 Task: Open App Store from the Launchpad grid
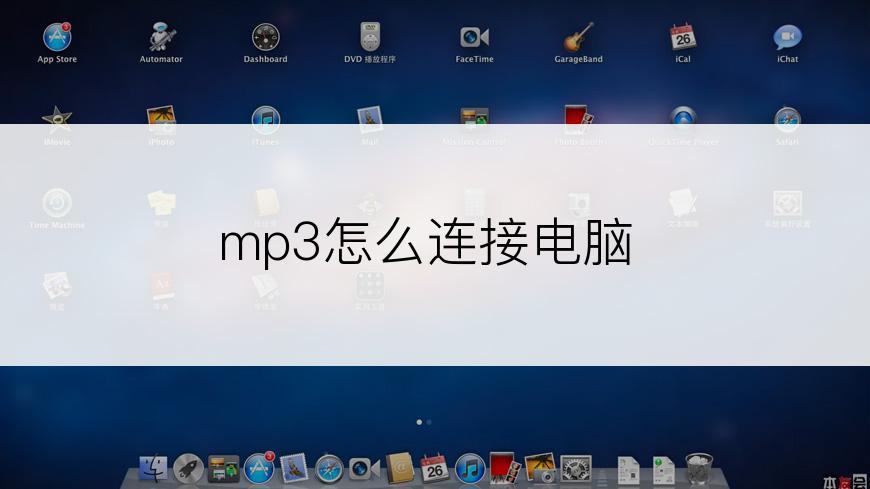(57, 37)
